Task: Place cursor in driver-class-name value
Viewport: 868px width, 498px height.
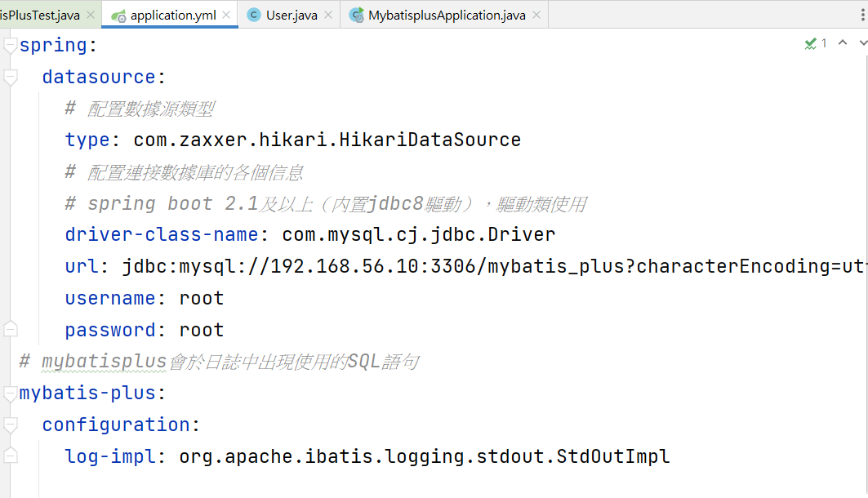Action: click(419, 234)
